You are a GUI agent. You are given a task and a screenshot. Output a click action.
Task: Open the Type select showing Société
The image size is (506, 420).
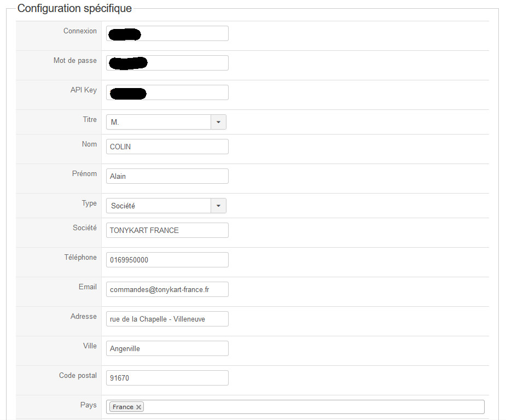pyautogui.click(x=158, y=206)
